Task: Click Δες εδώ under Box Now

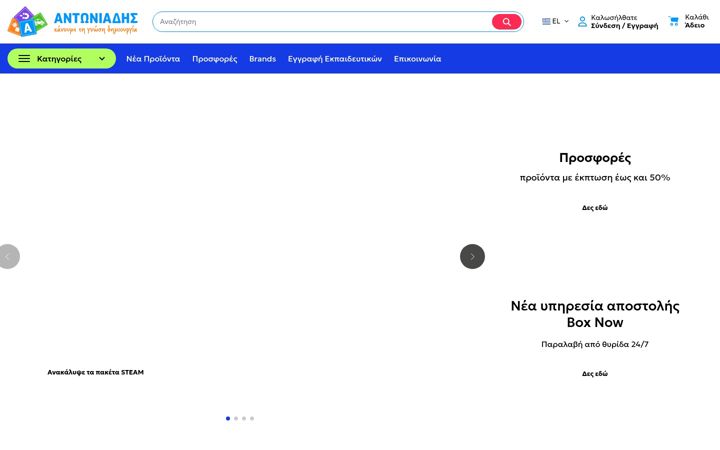Action: [595, 374]
